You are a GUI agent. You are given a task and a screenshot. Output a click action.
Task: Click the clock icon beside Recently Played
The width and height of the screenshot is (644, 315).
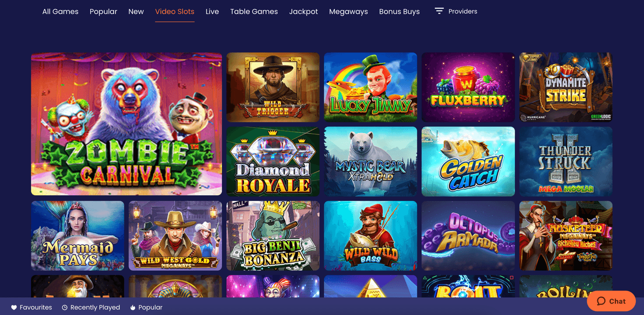click(65, 308)
